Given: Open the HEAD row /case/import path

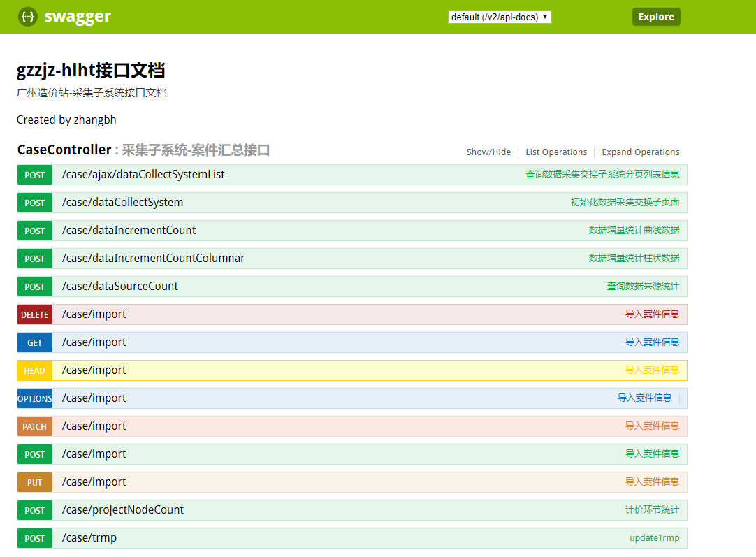Looking at the screenshot, I should 94,370.
